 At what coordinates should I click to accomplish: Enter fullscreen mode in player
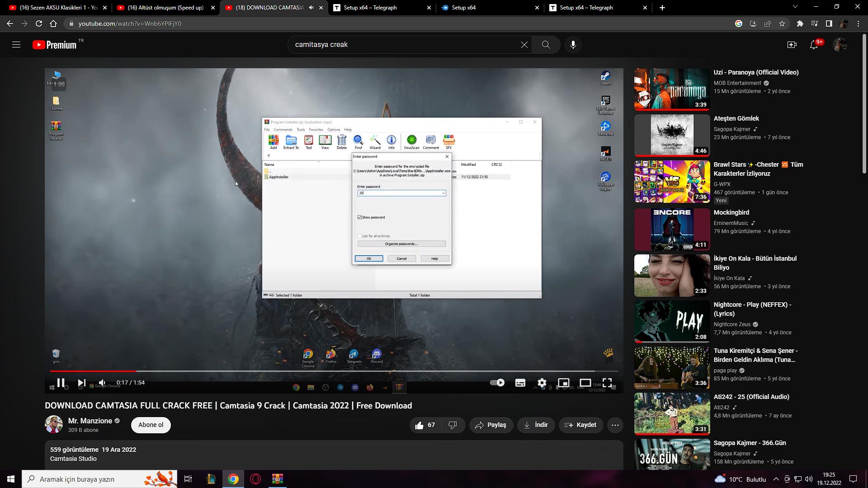pos(607,383)
